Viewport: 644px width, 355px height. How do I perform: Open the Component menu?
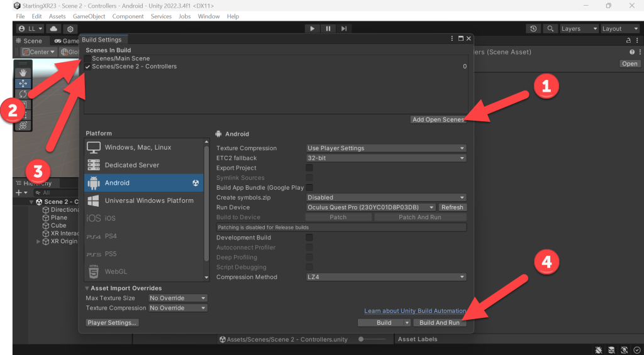[128, 16]
